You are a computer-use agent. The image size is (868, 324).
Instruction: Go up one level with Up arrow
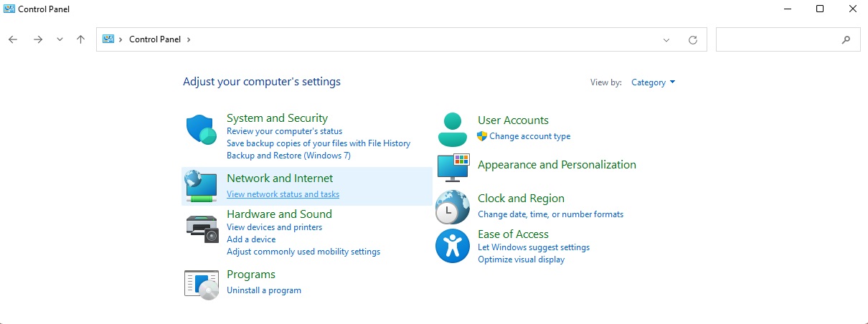point(80,39)
